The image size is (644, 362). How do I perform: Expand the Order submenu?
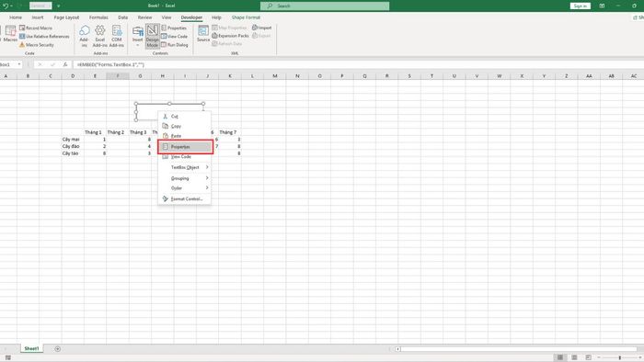pos(184,188)
